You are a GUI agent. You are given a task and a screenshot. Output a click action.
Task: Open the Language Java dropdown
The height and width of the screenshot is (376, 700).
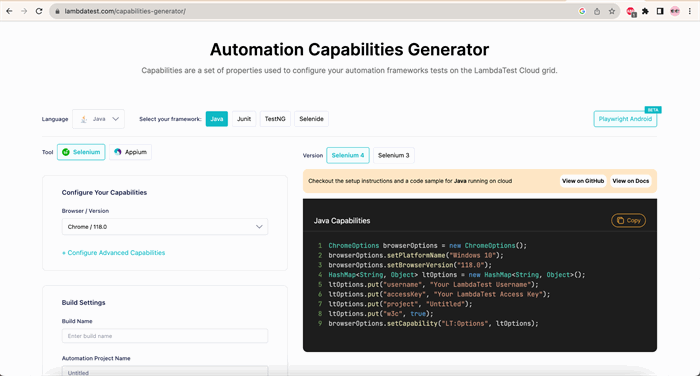tap(99, 119)
